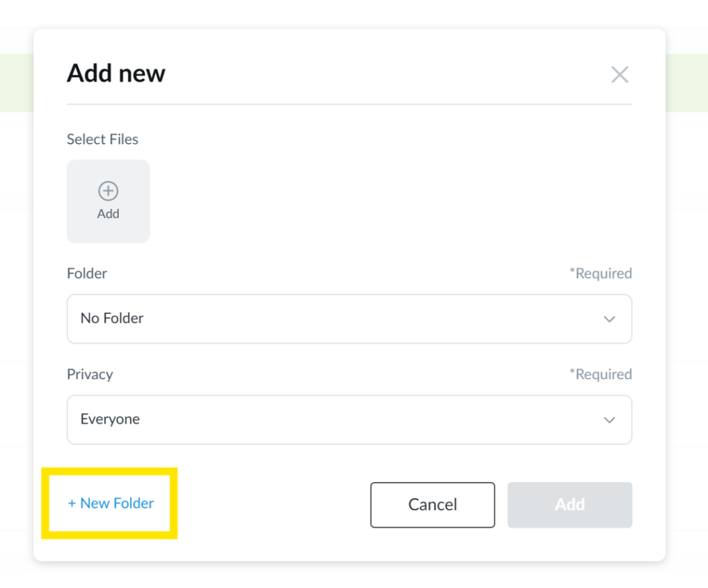Viewport: 708px width, 588px height.
Task: Click the Select Files label
Action: 102,139
